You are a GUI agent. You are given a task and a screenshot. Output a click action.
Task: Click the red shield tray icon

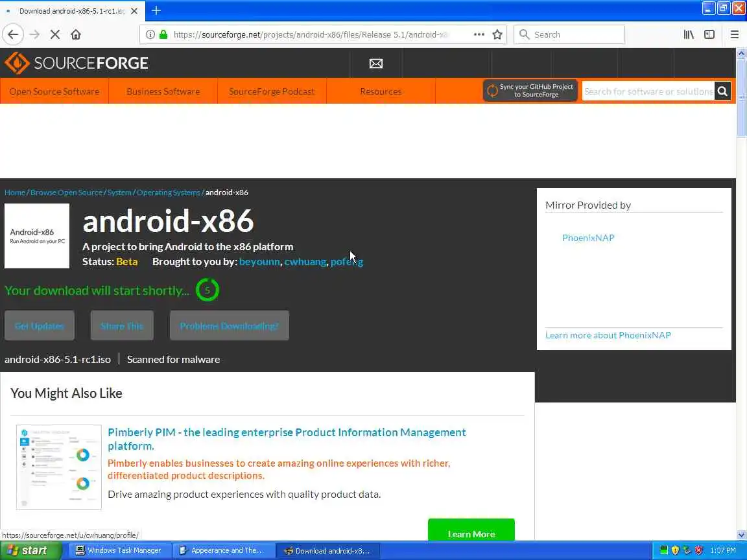coord(698,550)
